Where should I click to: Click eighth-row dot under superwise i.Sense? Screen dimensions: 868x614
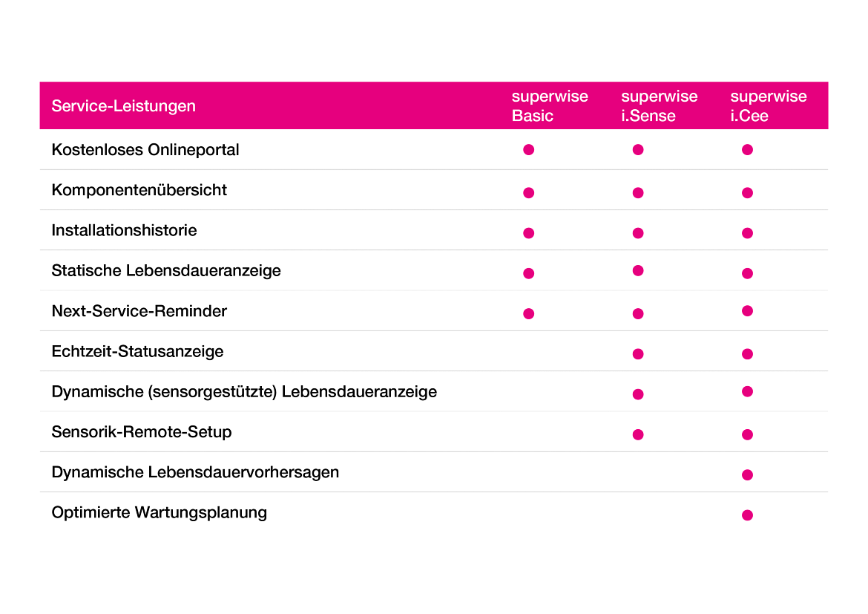point(638,434)
